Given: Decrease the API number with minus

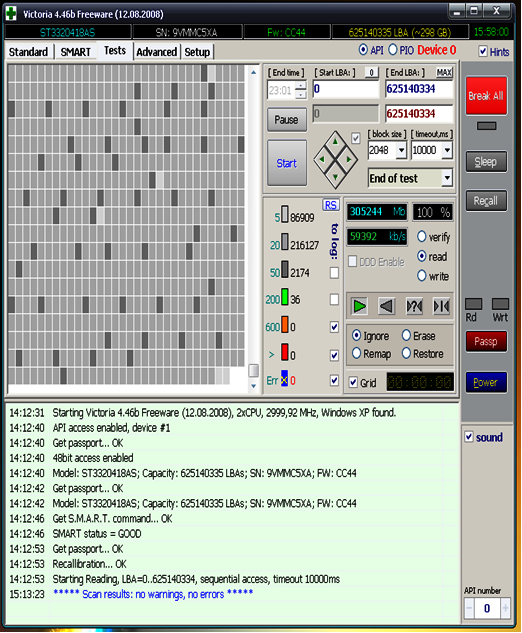Looking at the screenshot, I should (469, 608).
